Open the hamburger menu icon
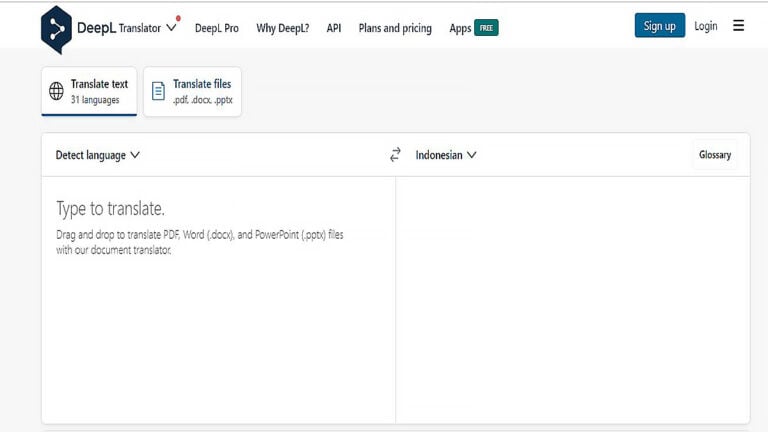 [739, 26]
